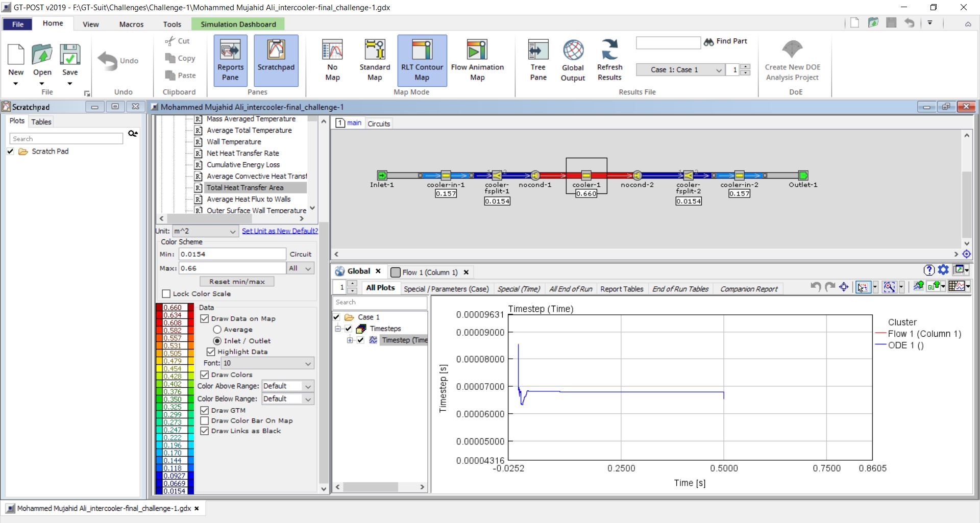Open the Reports Pane
Image resolution: width=980 pixels, height=523 pixels.
point(230,60)
